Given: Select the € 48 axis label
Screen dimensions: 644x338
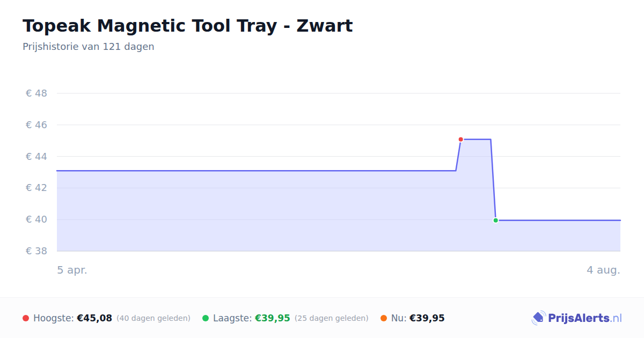Looking at the screenshot, I should click(x=36, y=93).
